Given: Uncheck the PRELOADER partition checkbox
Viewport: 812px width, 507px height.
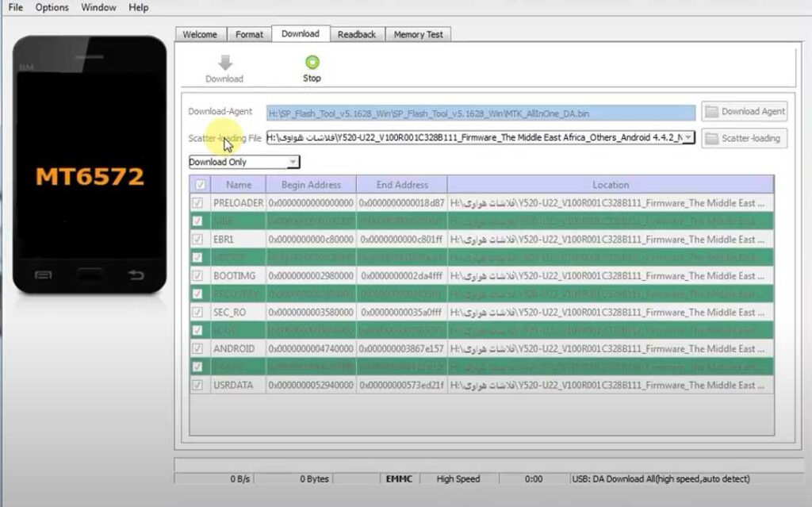Looking at the screenshot, I should (x=197, y=202).
